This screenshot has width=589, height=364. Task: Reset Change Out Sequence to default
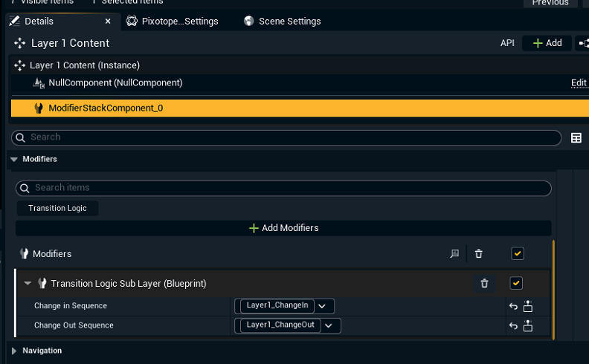tap(513, 325)
